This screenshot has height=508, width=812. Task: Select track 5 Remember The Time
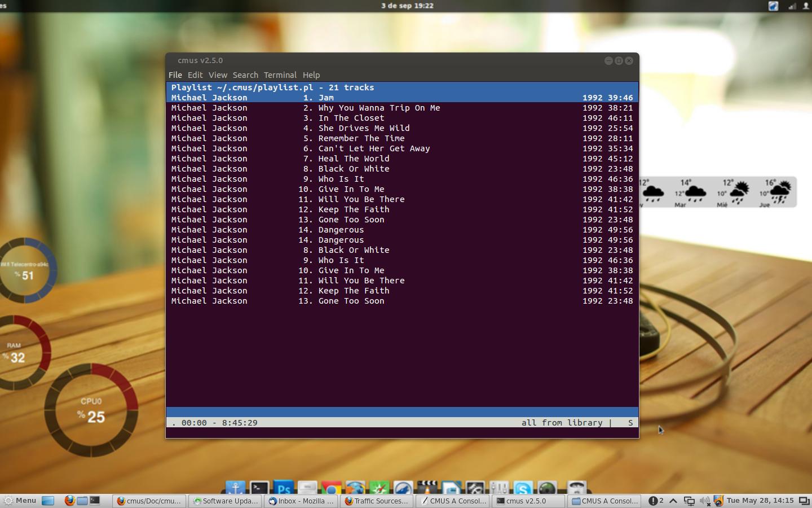click(x=361, y=138)
